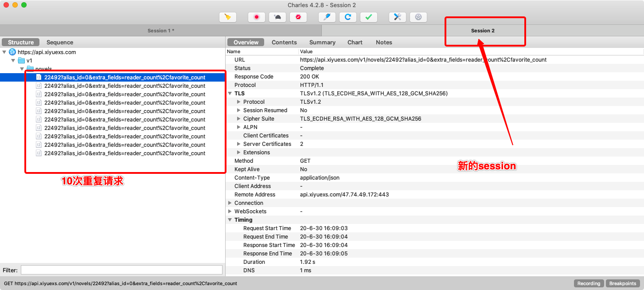
Task: Expand the ALPN row
Action: coord(239,127)
